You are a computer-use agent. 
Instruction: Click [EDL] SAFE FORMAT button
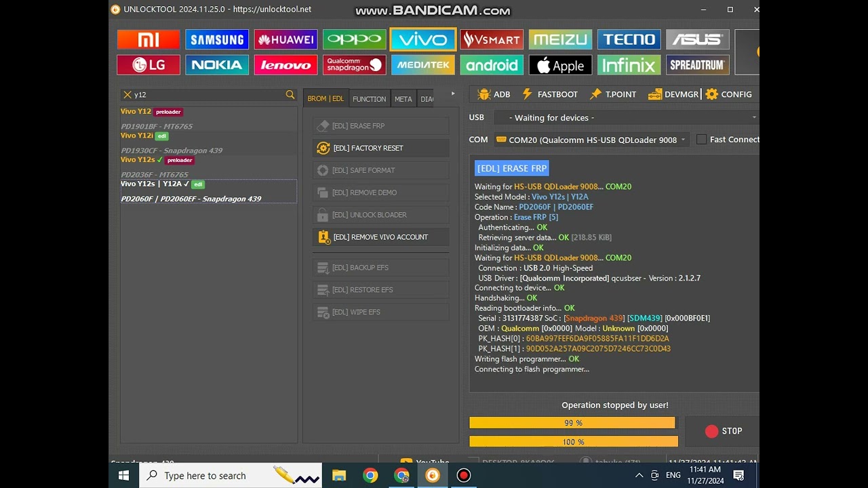(380, 170)
